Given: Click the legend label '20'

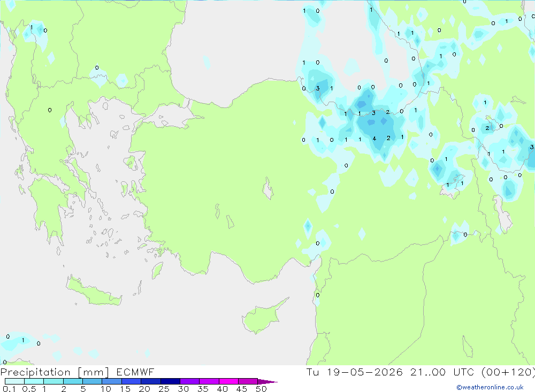Looking at the screenshot, I should coord(144,389).
